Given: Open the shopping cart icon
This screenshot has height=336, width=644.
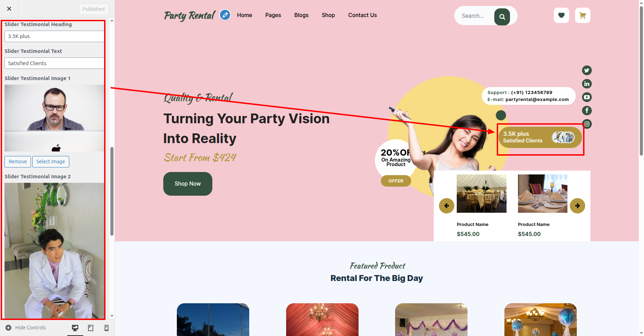Looking at the screenshot, I should click(x=582, y=15).
